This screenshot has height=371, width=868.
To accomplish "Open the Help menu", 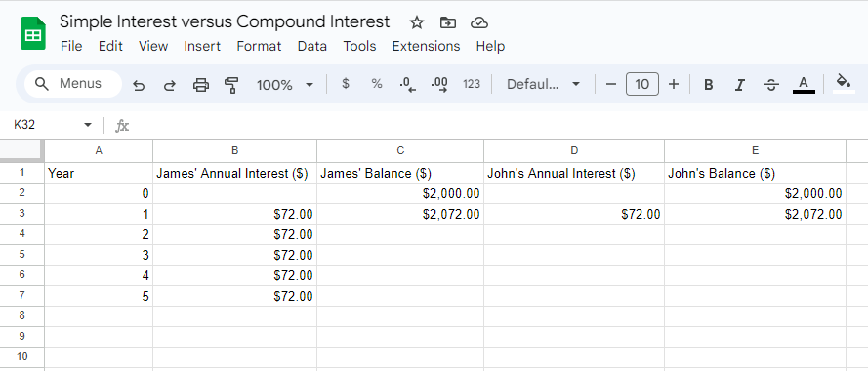I will tap(490, 46).
